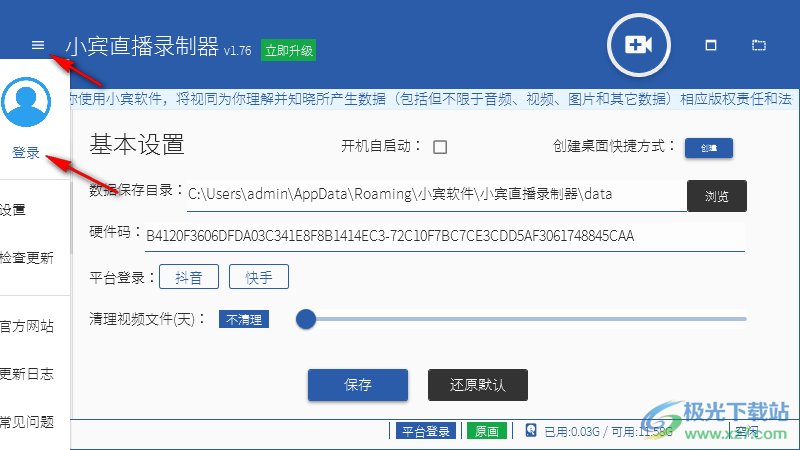Click the video cleanup days slider handle
Image resolution: width=800 pixels, height=450 pixels.
point(306,319)
